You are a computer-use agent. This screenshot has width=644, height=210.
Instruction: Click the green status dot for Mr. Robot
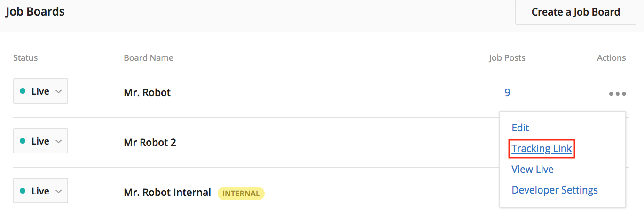pos(23,91)
